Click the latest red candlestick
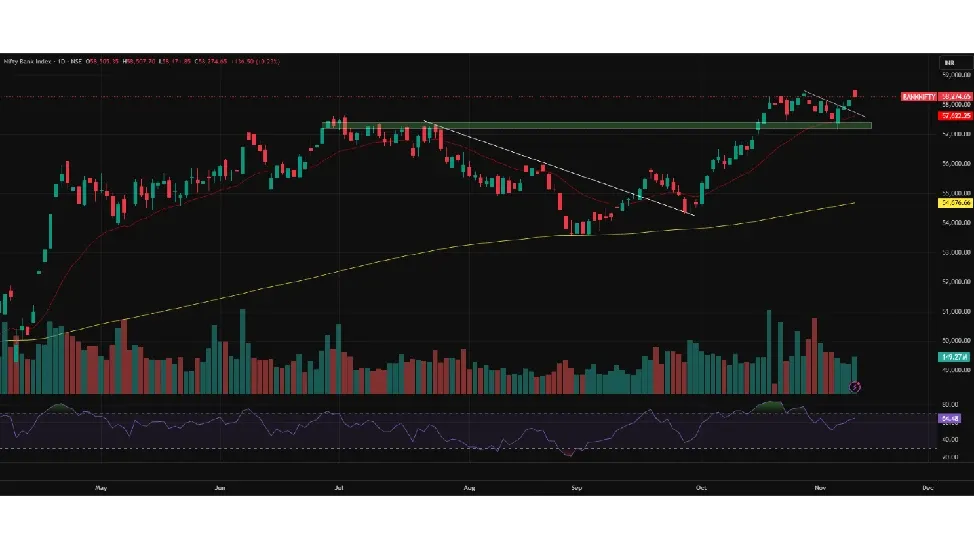Screen dimensions: 974x548 point(855,93)
